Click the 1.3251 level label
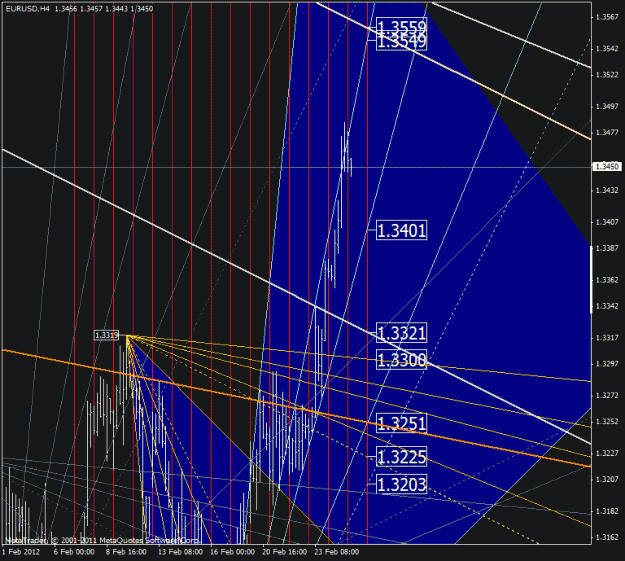The height and width of the screenshot is (561, 625). click(401, 423)
